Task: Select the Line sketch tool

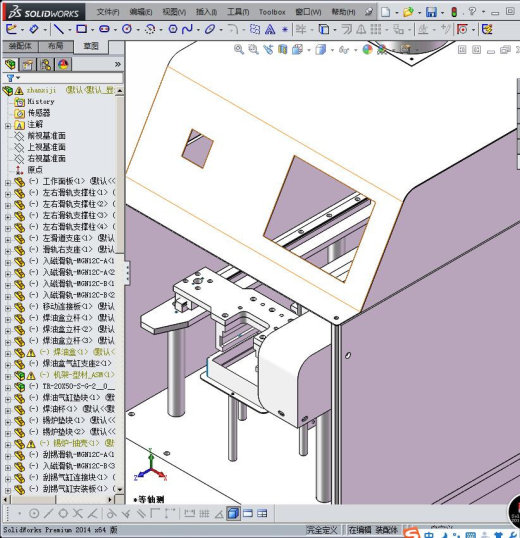Action: pos(59,30)
